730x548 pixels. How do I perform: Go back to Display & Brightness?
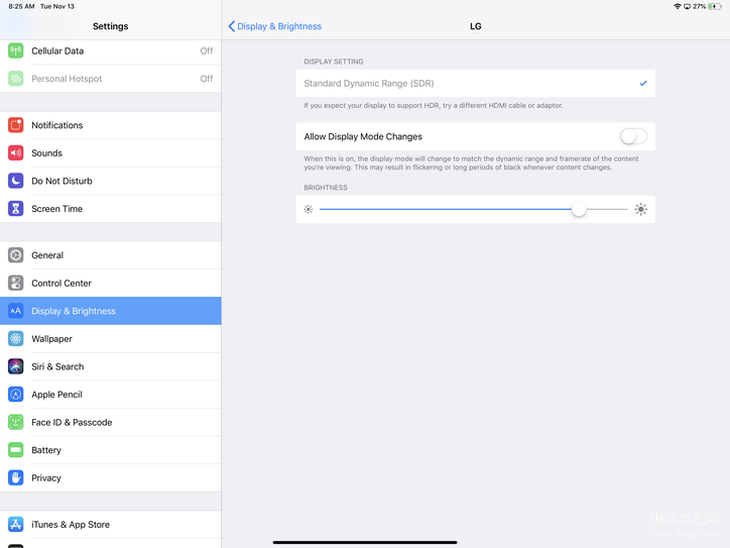275,26
